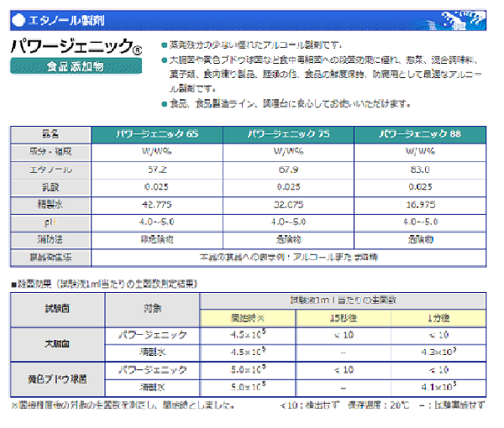Click the yellow "開始時※" header
This screenshot has height=428, width=504.
248,319
